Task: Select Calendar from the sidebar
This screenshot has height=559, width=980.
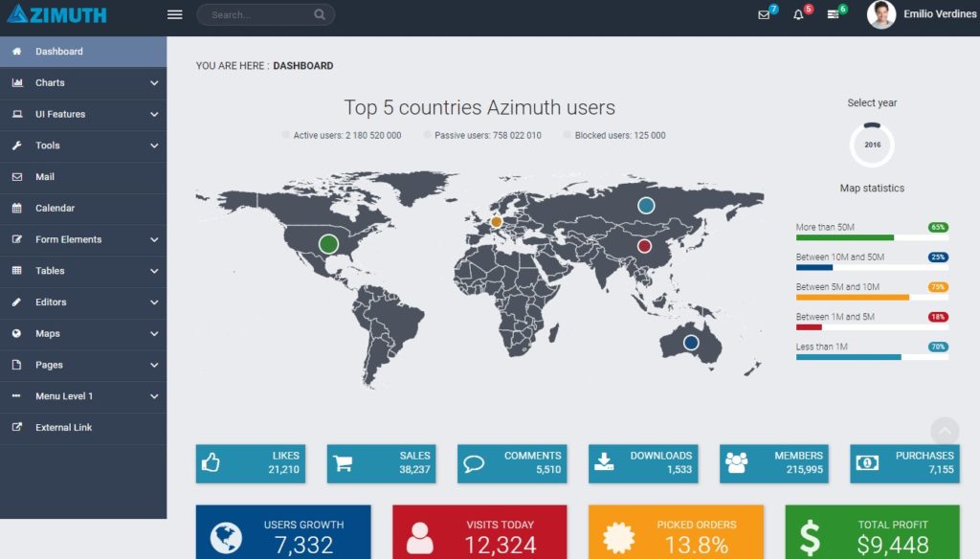Action: pyautogui.click(x=83, y=208)
